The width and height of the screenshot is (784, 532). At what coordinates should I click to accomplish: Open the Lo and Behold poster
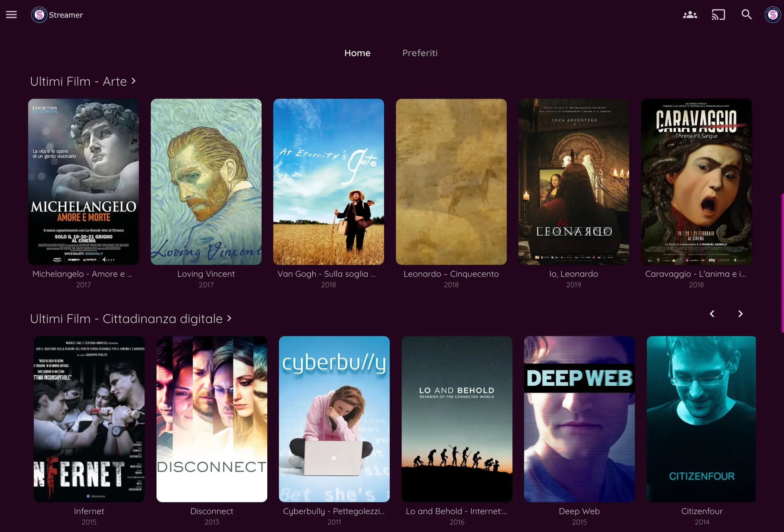(x=457, y=419)
